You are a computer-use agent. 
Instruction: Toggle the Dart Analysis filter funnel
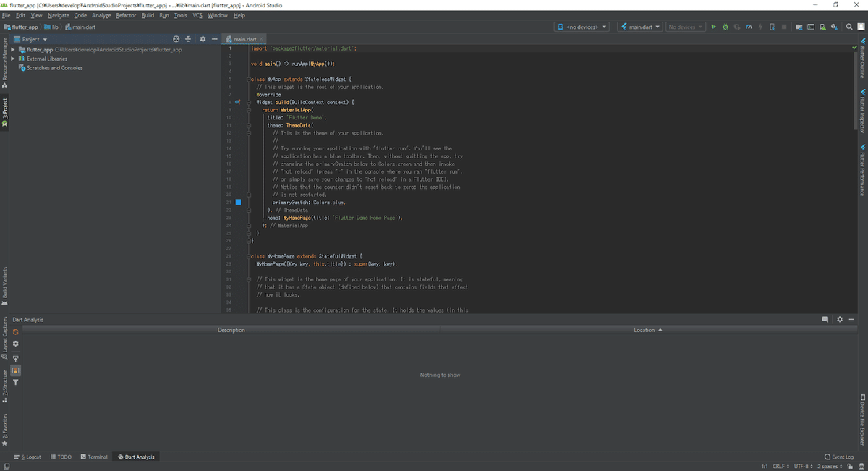(x=15, y=383)
